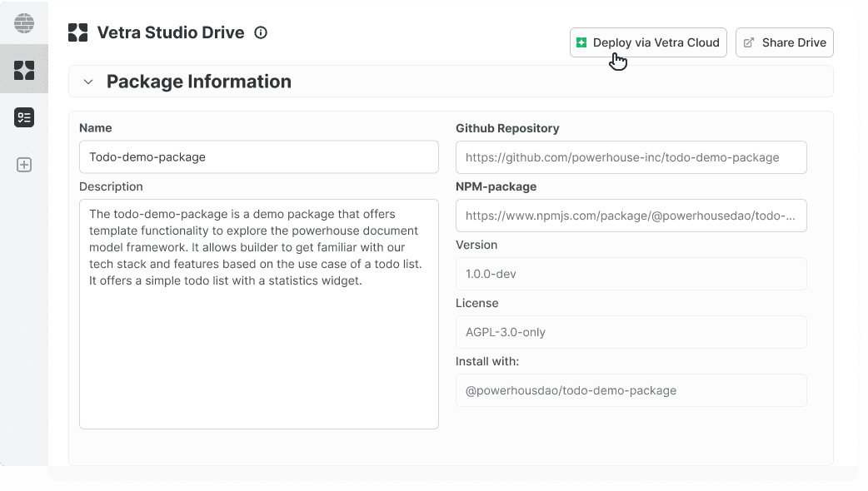The image size is (868, 491).
Task: Click the Install with package name field
Action: click(x=631, y=390)
